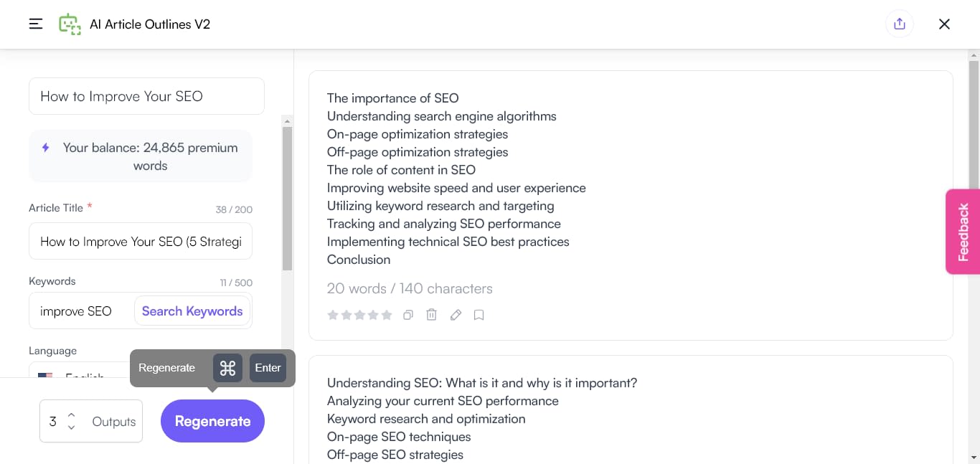Decrease Outputs with the down stepper arrow
980x464 pixels.
[71, 427]
